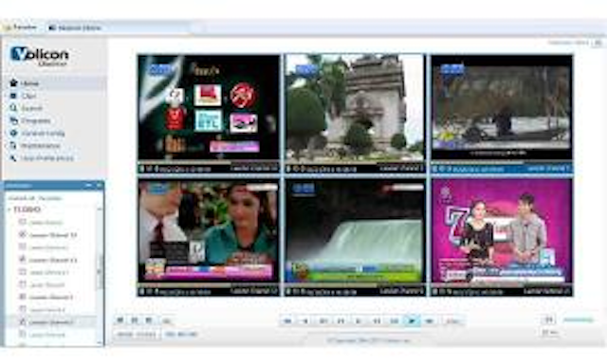Image resolution: width=607 pixels, height=364 pixels.
Task: Click the magnifier Search icon in sidebar
Action: 13,108
